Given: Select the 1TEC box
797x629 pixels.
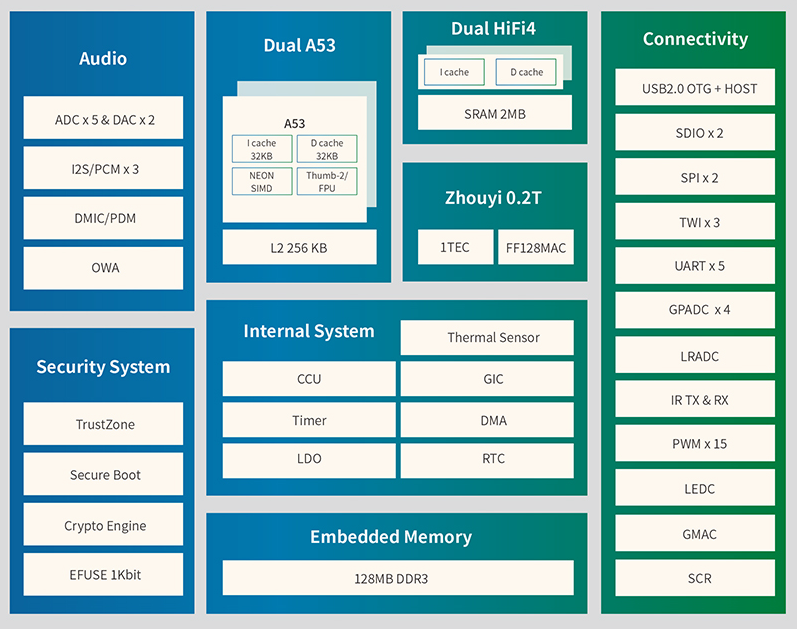Looking at the screenshot, I should (x=455, y=247).
